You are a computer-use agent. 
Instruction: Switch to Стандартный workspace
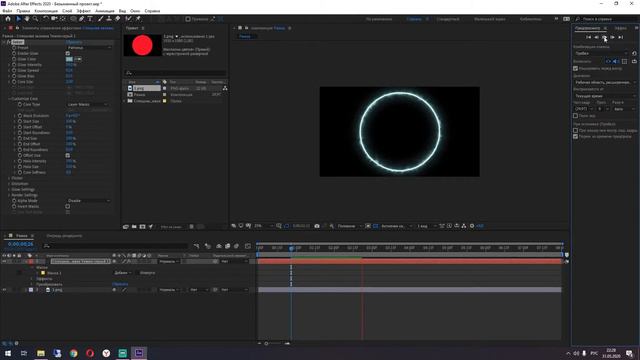448,19
